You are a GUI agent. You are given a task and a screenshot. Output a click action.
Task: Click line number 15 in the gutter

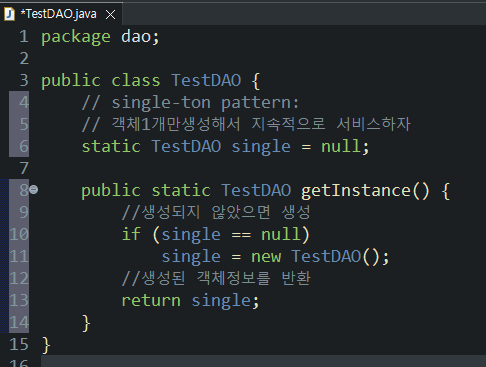(19, 344)
